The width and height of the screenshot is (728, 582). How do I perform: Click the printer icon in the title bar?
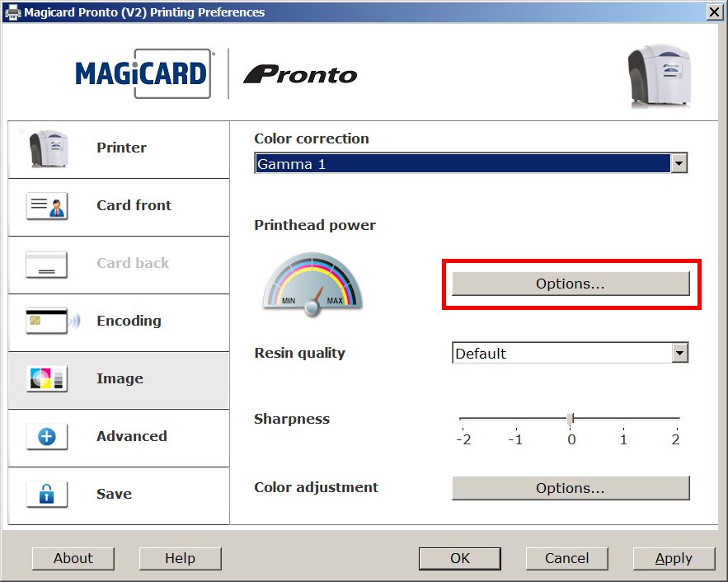12,12
